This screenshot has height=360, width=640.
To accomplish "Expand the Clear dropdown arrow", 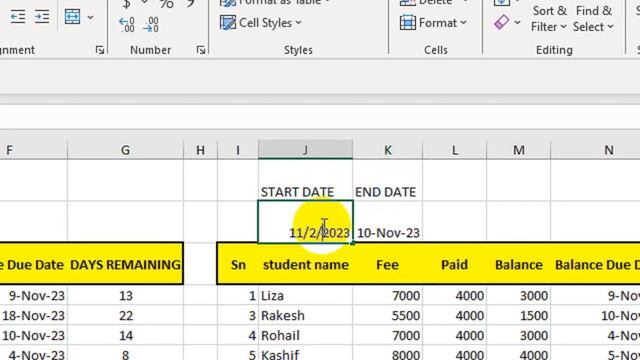I will click(x=517, y=22).
